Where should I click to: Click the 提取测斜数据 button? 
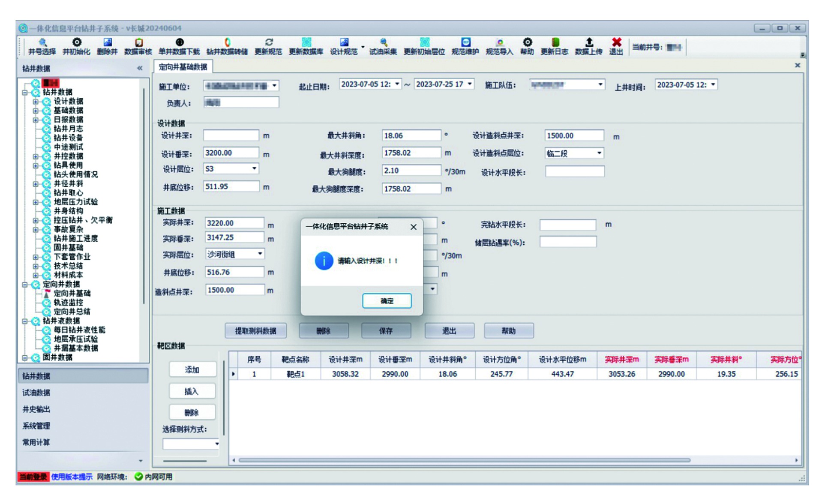point(256,331)
